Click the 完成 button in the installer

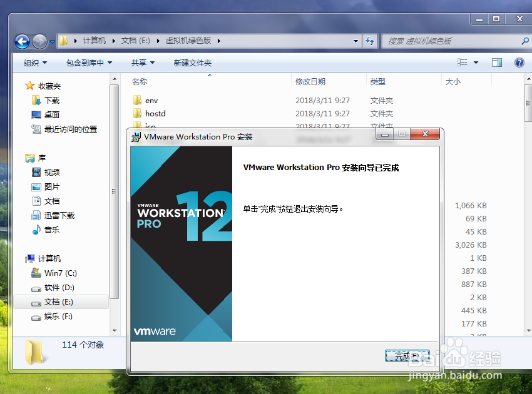tap(407, 356)
